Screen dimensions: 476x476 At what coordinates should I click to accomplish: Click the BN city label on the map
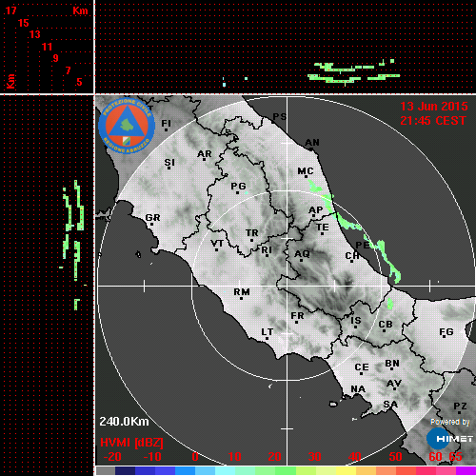tap(392, 364)
